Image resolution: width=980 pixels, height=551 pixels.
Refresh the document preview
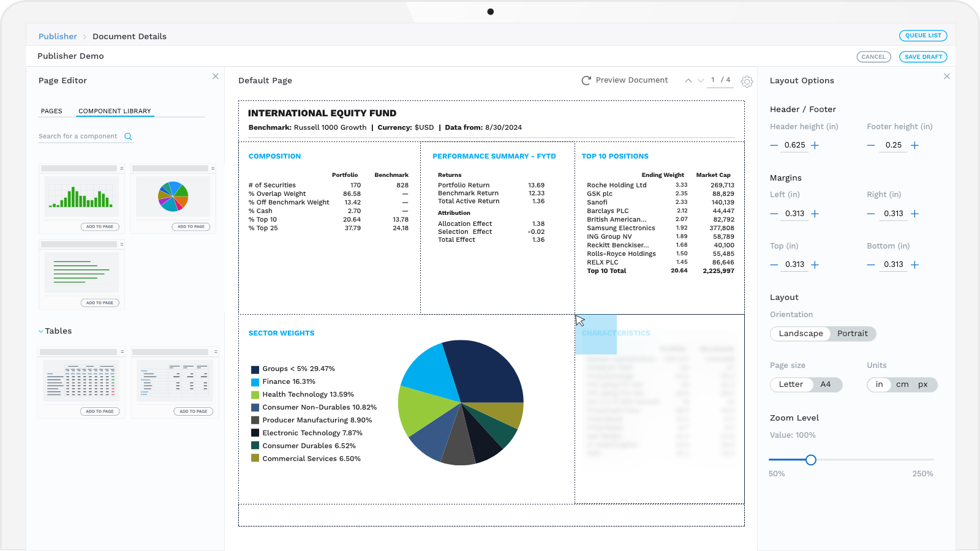[585, 80]
